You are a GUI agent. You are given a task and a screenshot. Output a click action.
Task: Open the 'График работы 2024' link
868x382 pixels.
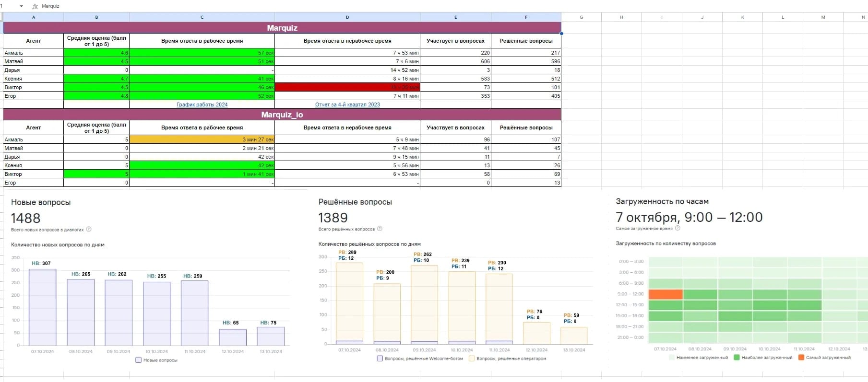202,104
